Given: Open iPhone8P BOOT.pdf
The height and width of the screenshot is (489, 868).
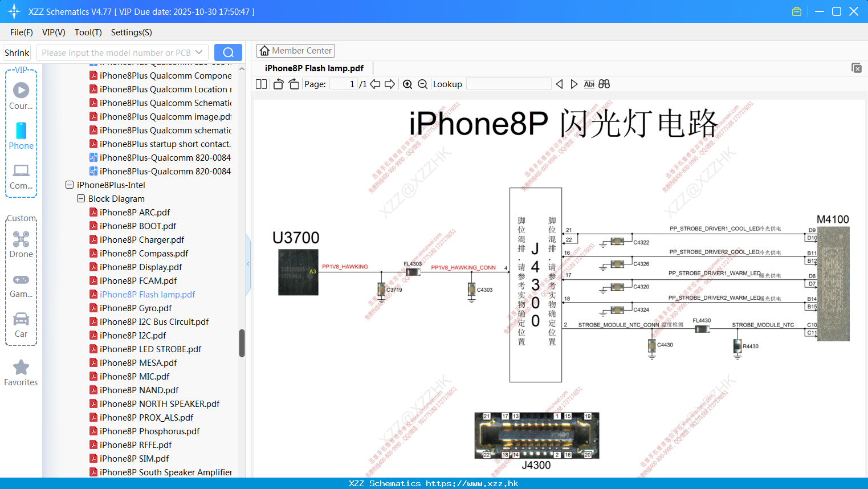Looking at the screenshot, I should (138, 226).
